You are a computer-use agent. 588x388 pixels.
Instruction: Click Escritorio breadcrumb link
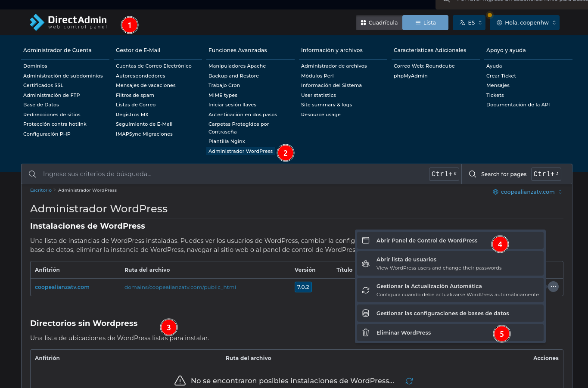click(41, 190)
